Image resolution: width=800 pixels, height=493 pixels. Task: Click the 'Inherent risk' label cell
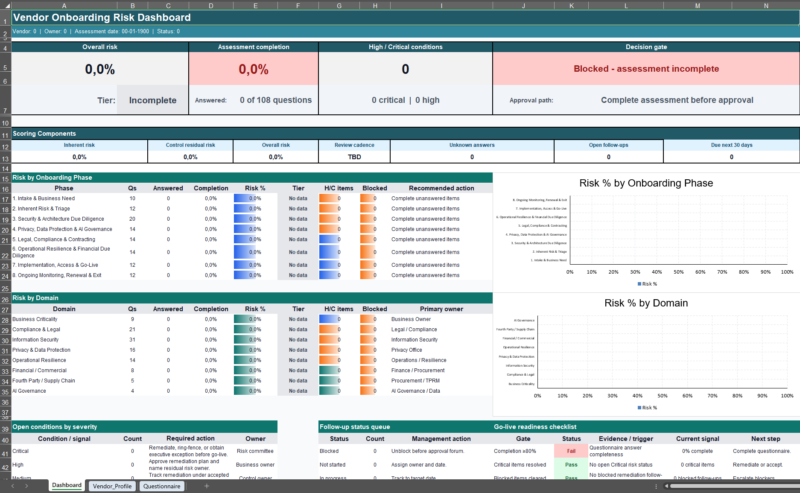tap(79, 145)
